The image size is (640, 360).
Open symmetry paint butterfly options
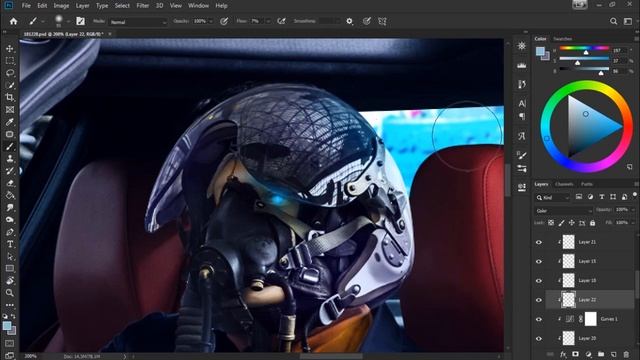tap(382, 21)
